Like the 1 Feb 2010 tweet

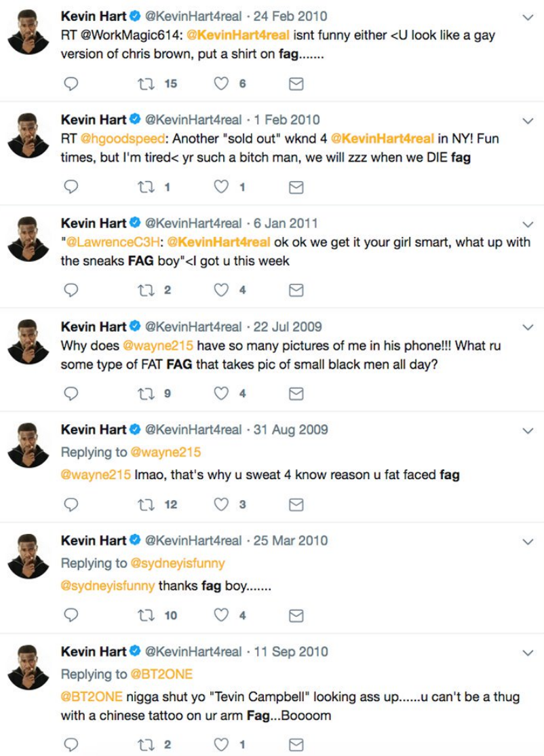(x=221, y=187)
